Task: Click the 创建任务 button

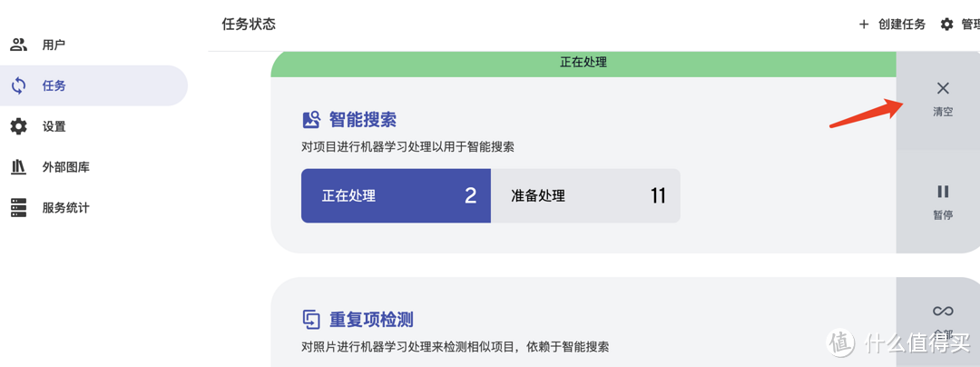Action: point(893,25)
